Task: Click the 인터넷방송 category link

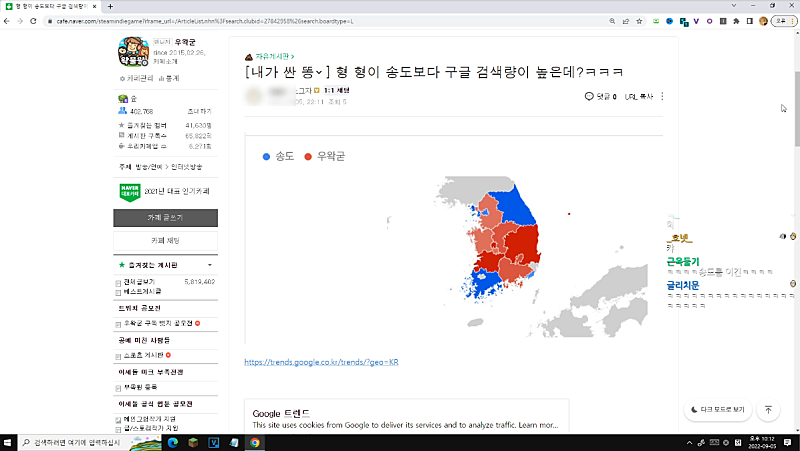Action: [187, 167]
